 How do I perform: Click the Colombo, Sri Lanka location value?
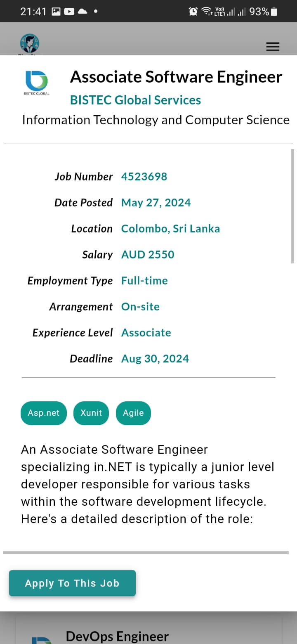pyautogui.click(x=170, y=229)
